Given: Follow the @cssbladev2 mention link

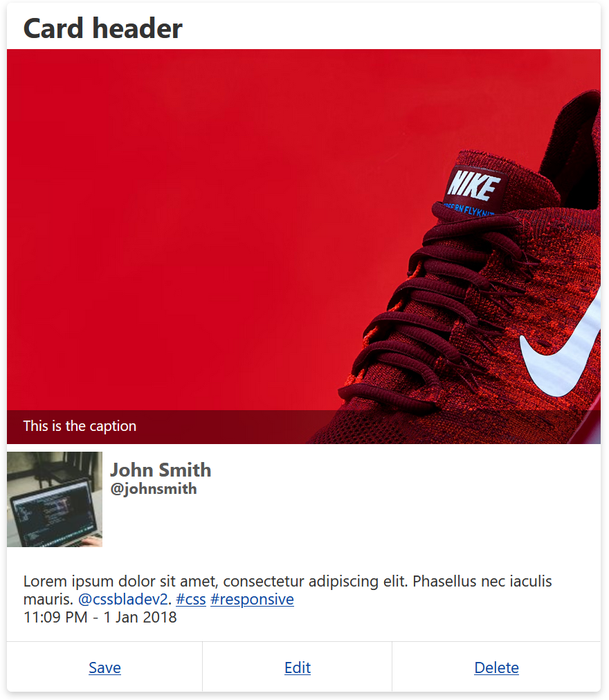Looking at the screenshot, I should point(122,599).
